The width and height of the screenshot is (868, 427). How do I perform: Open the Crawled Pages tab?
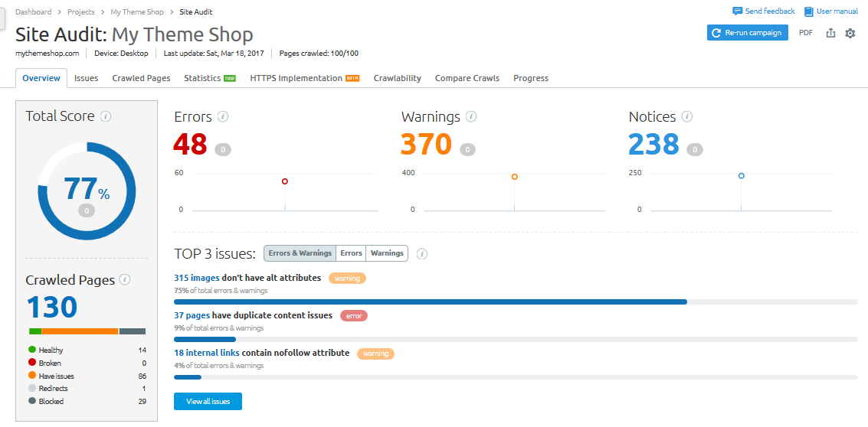click(141, 78)
